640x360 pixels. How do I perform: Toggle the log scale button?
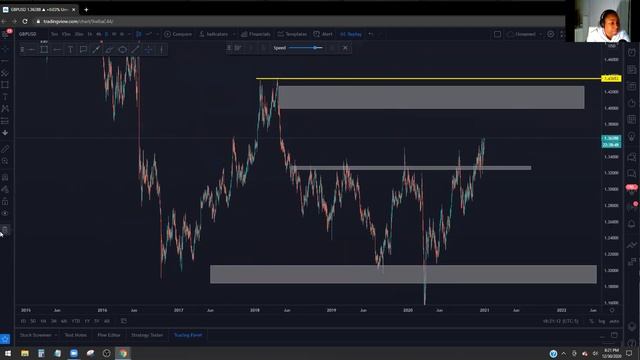pos(602,321)
